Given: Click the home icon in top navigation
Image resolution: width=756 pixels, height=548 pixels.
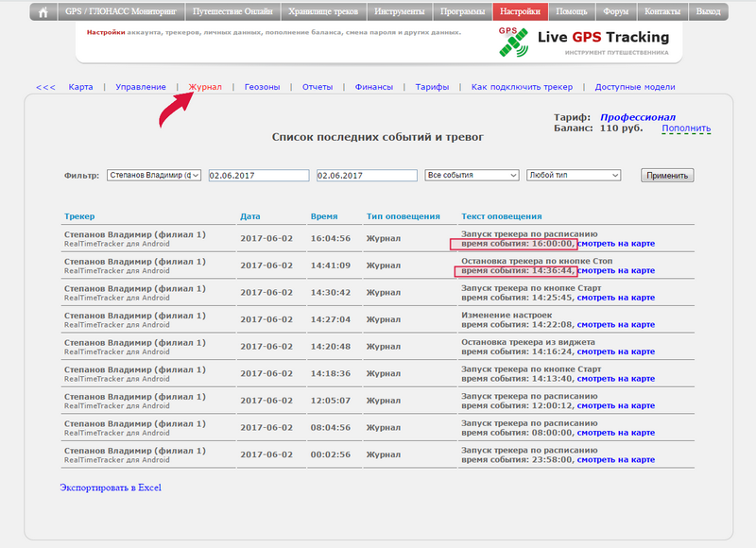Looking at the screenshot, I should pos(42,12).
